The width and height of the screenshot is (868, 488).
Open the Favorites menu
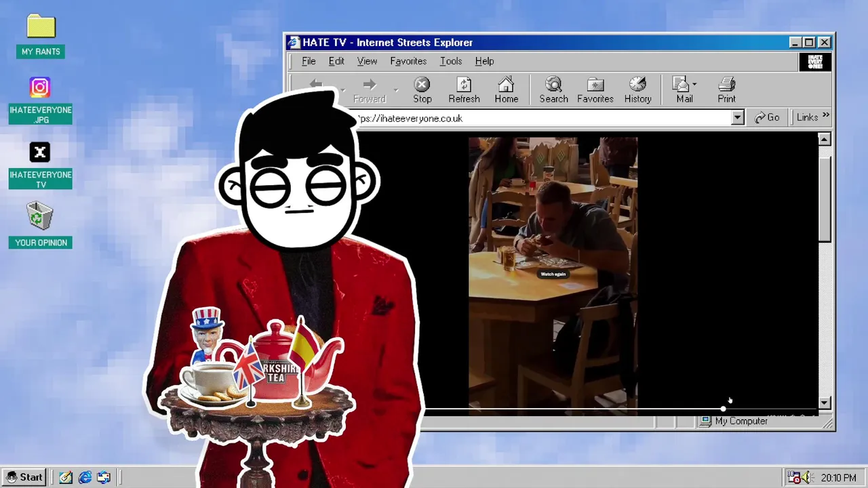(408, 61)
